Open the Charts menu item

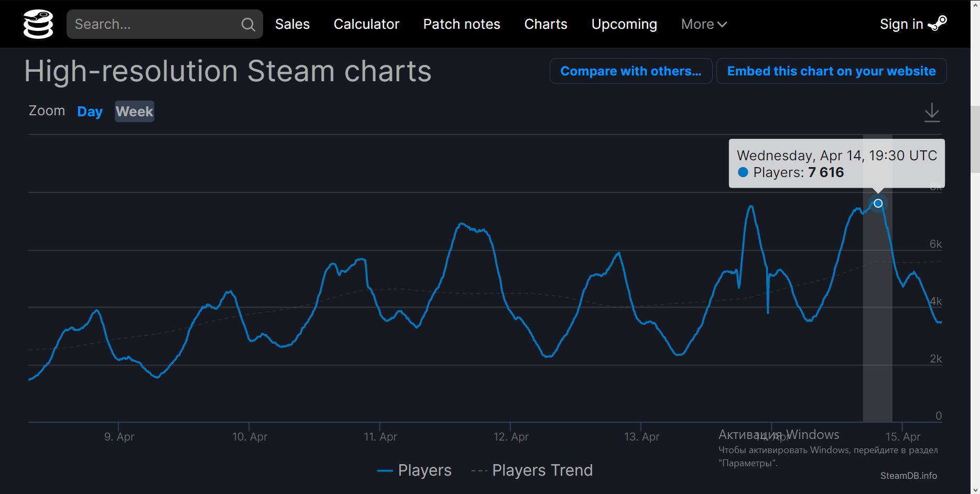click(x=546, y=24)
